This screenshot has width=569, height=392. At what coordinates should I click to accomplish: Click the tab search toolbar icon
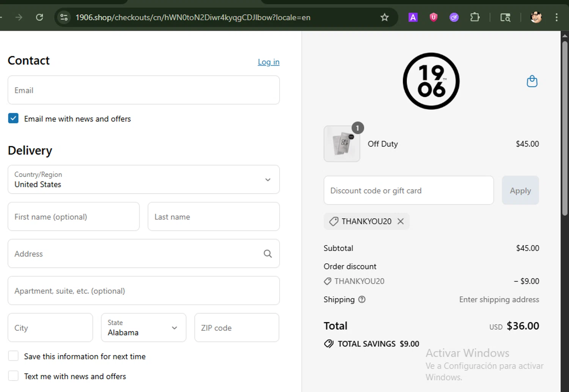[505, 17]
